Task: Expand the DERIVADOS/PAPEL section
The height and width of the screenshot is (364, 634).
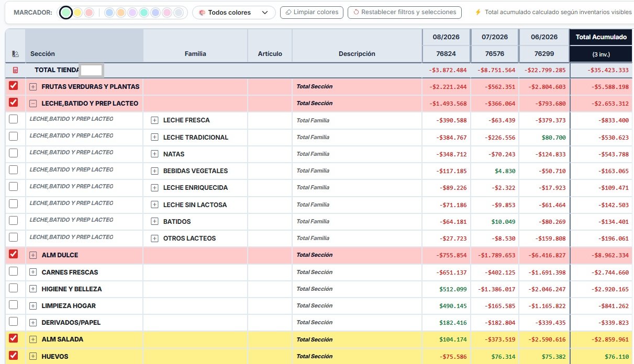Action: [33, 323]
